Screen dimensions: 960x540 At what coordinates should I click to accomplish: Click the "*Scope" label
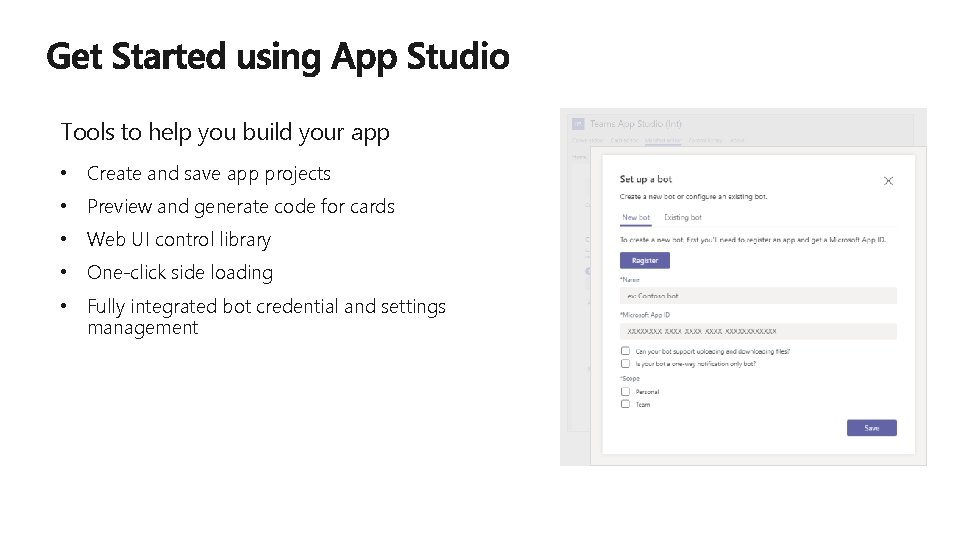tap(629, 378)
